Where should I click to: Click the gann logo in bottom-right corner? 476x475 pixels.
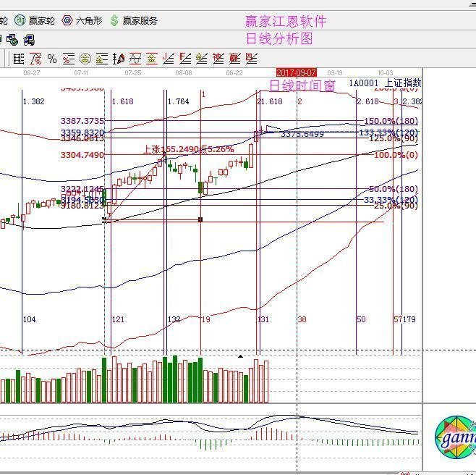[455, 437]
